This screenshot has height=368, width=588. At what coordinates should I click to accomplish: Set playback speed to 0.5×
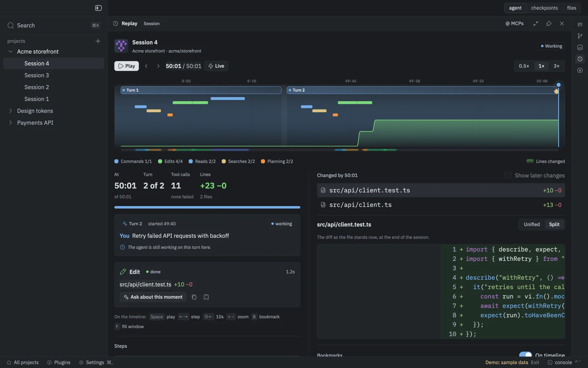(x=524, y=66)
